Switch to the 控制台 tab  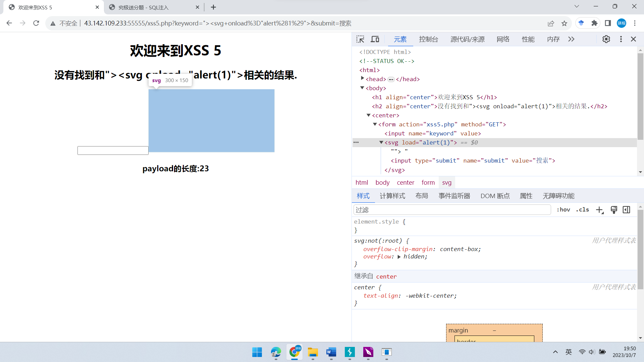429,39
